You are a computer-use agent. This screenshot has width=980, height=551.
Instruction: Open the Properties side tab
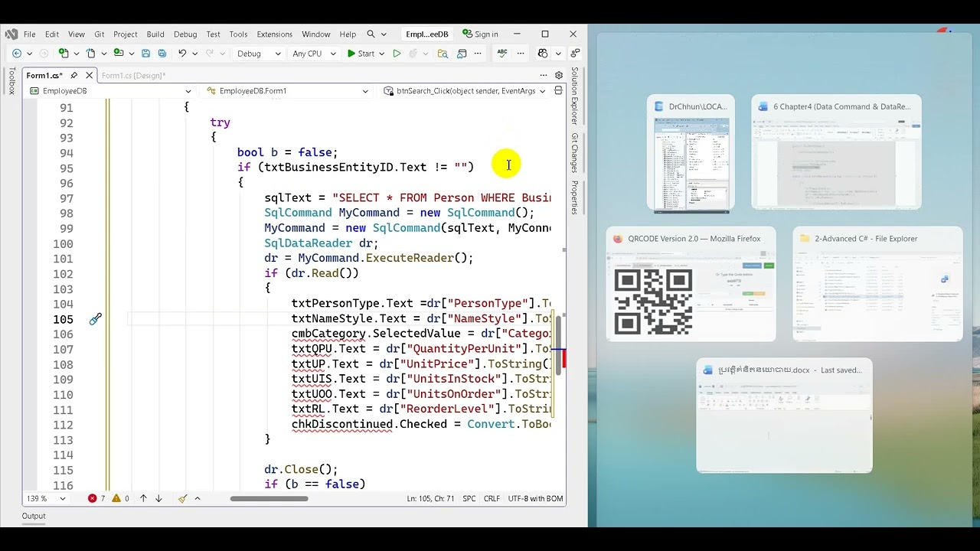pos(574,197)
